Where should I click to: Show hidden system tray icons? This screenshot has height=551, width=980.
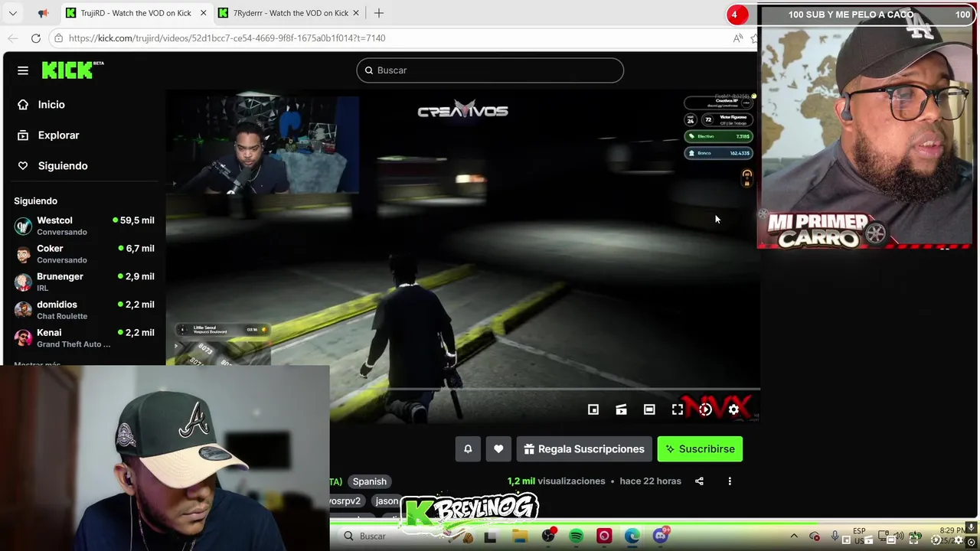pyautogui.click(x=794, y=536)
